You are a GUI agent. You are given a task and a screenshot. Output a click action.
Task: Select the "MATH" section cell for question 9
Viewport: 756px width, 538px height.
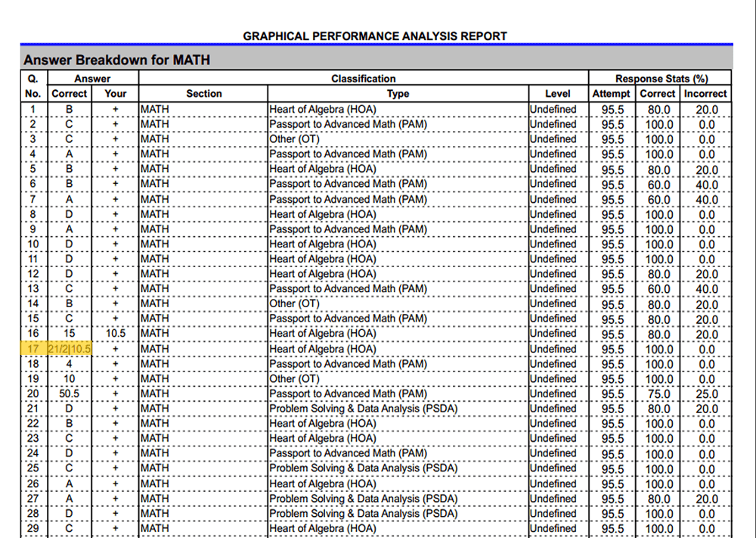click(x=155, y=229)
